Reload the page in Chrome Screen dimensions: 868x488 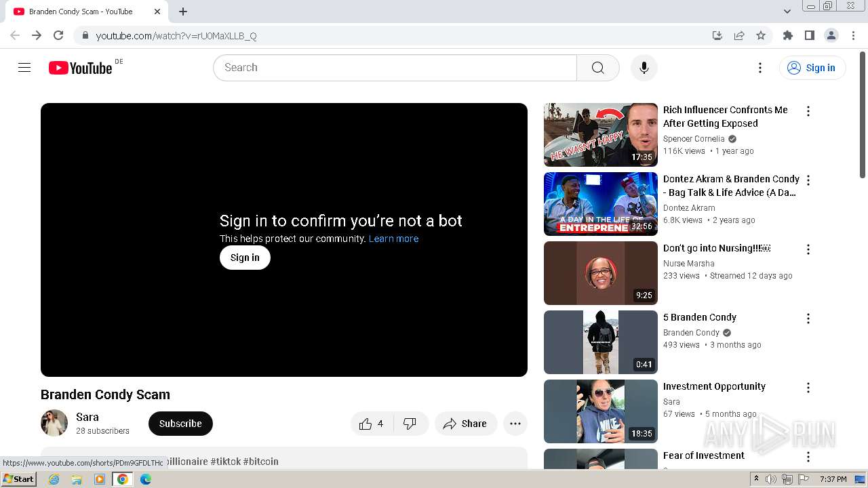(58, 35)
